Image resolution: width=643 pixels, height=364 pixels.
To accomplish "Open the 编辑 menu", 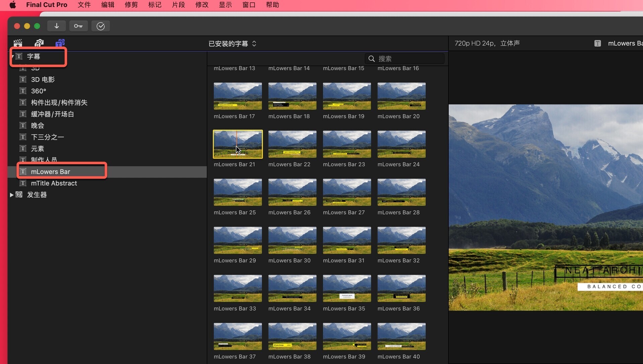I will pos(108,5).
